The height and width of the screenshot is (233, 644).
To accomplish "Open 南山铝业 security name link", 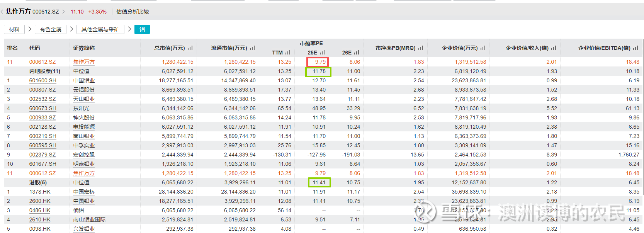I will pos(84,136).
